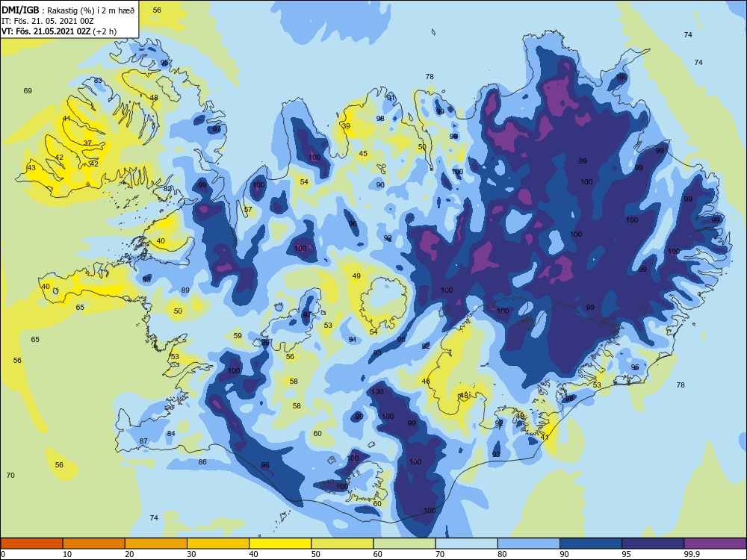
Task: Click the 'VT: Fös. 21.05.2021 02Z (+2 h)' line
Action: pyautogui.click(x=59, y=31)
